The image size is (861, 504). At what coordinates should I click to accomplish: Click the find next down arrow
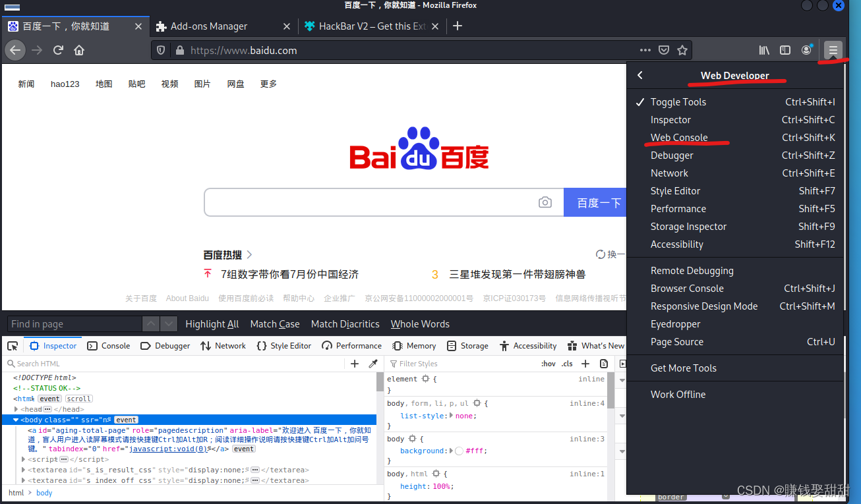point(169,323)
